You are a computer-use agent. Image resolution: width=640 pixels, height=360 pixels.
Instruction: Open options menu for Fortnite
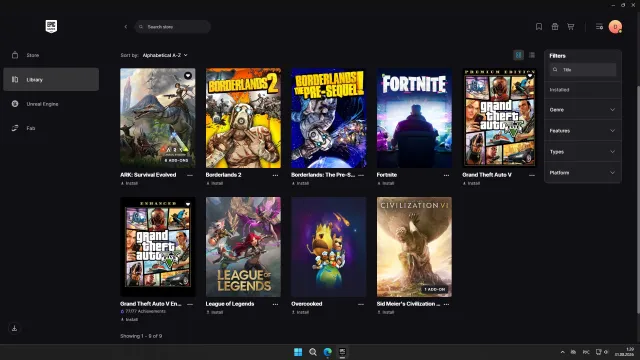447,175
